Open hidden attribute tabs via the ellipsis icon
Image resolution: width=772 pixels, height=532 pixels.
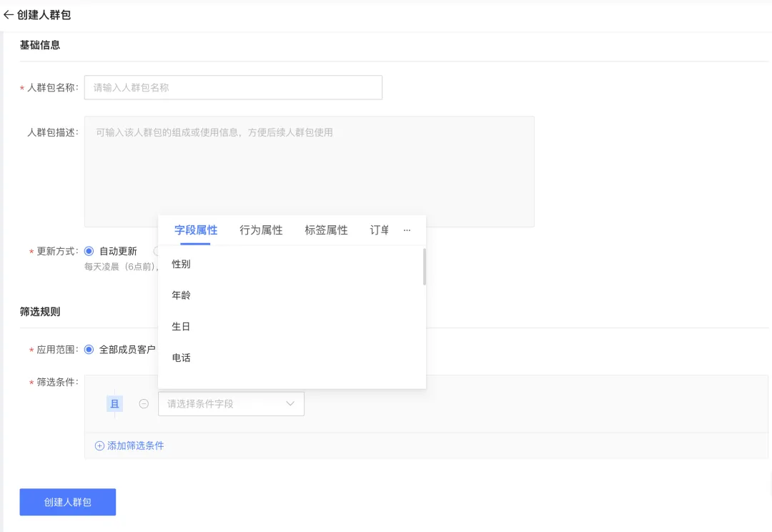[x=407, y=230]
